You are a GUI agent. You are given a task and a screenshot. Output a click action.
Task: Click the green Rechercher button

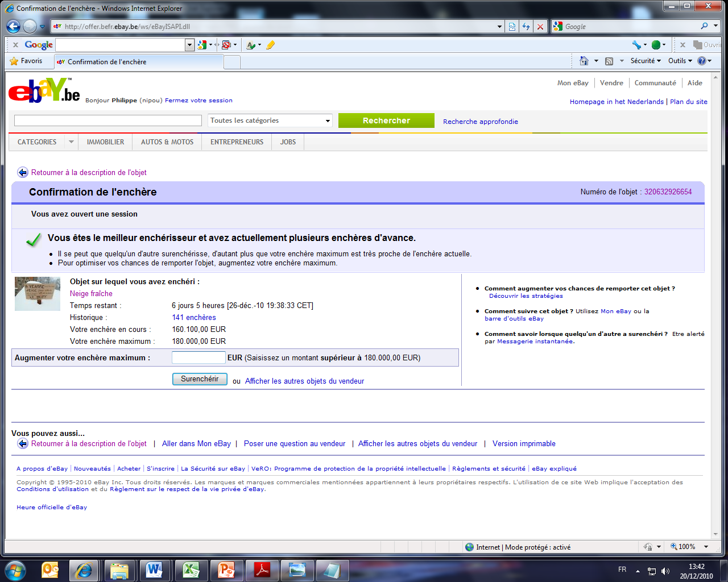coord(386,120)
